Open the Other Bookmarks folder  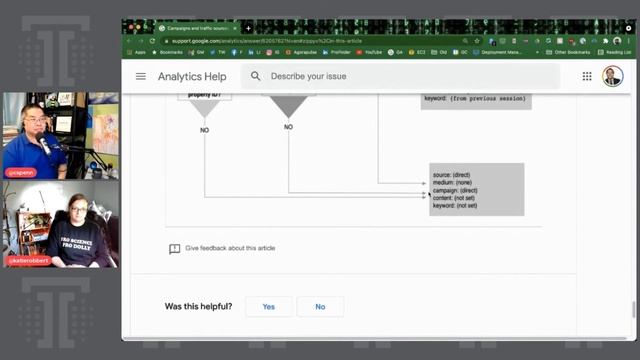(568, 52)
